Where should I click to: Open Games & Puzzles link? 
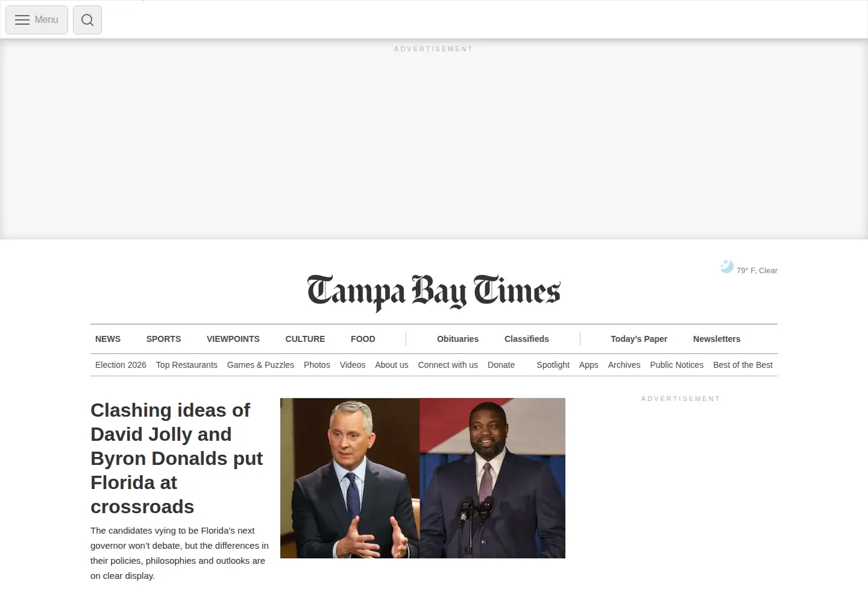click(x=260, y=365)
